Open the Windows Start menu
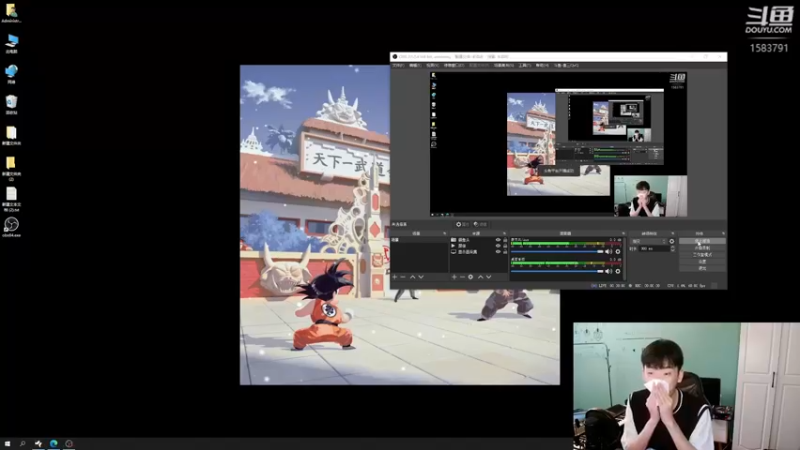 tap(7, 444)
